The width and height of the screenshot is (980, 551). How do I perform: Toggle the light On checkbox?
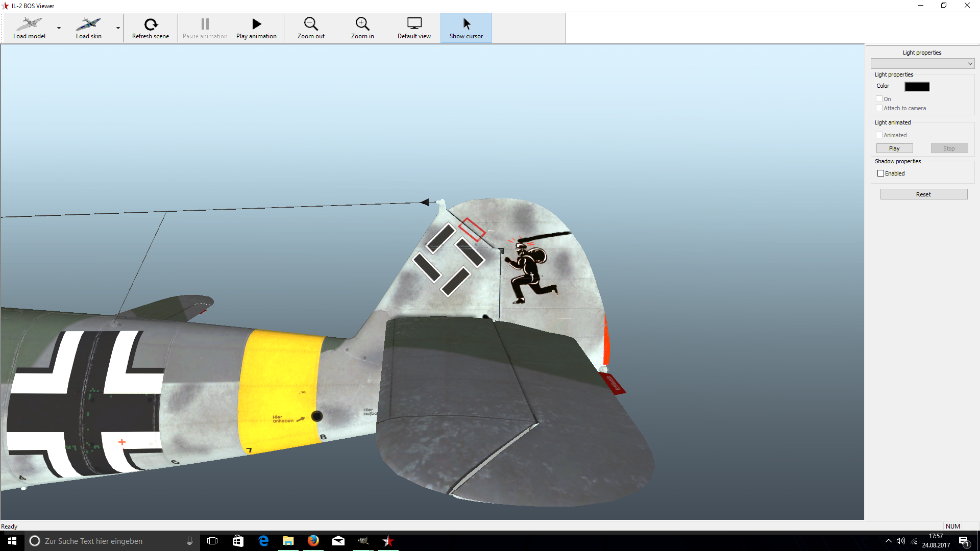(879, 99)
